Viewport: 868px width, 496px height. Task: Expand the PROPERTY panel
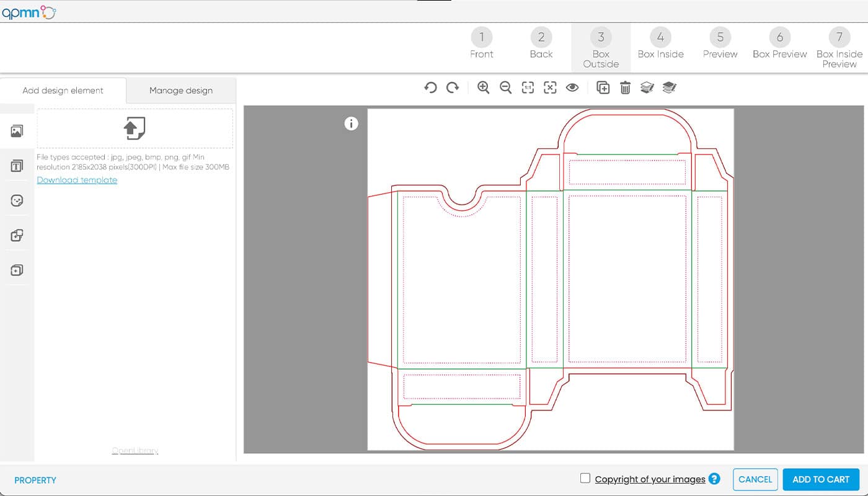click(35, 480)
